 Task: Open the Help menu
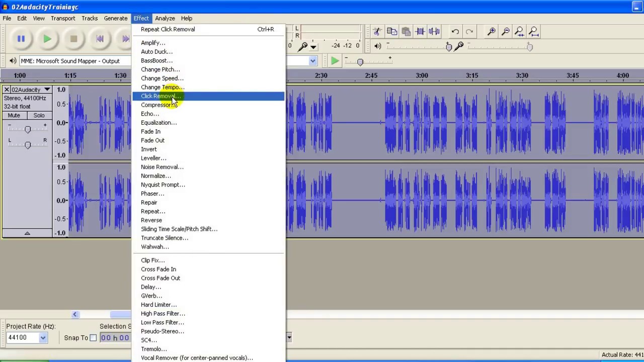187,18
